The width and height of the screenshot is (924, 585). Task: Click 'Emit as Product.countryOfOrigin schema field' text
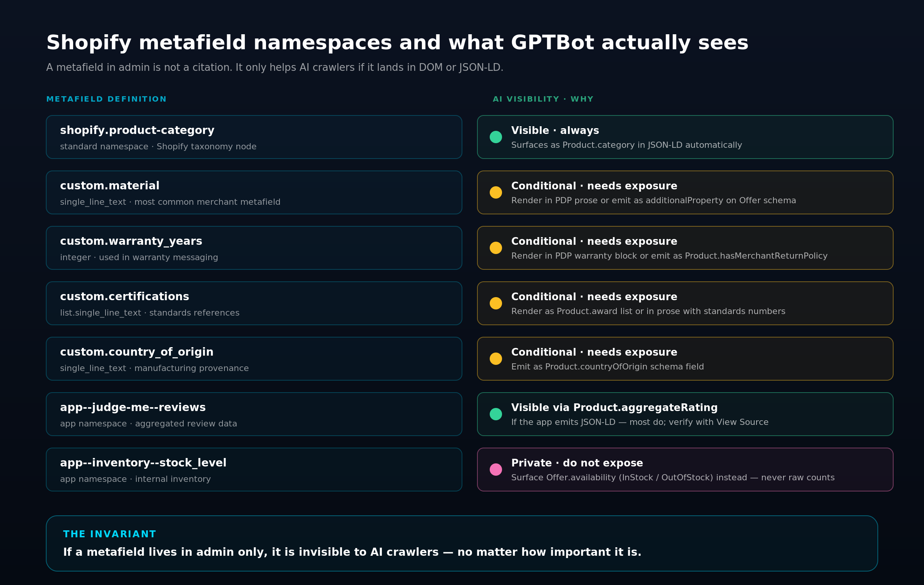[608, 367]
